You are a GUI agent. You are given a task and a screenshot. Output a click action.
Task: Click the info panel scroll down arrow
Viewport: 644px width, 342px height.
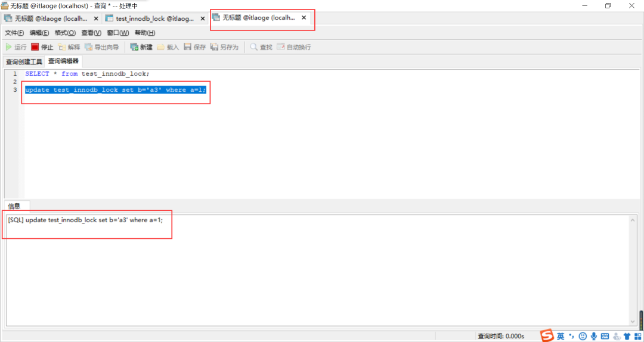pyautogui.click(x=633, y=322)
